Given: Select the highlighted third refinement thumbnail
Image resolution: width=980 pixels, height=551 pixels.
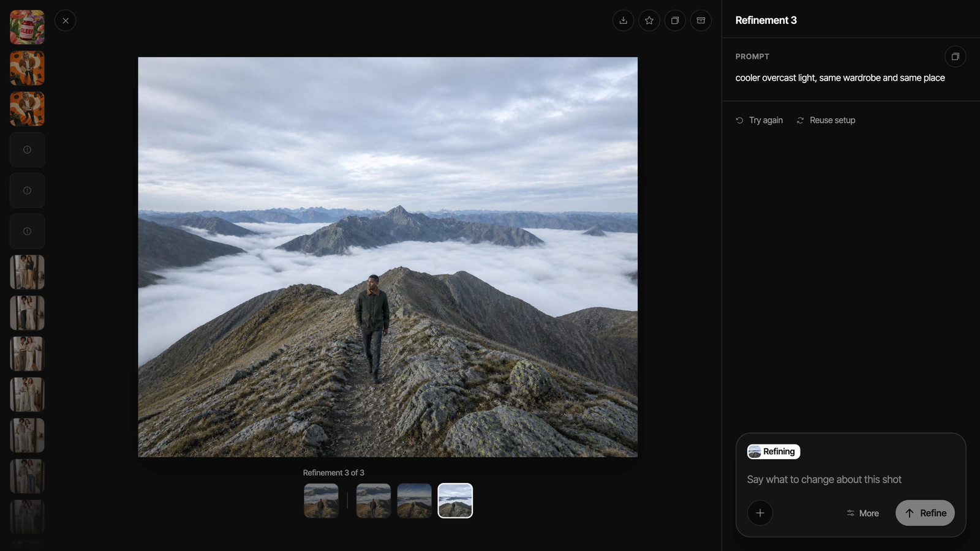Looking at the screenshot, I should [455, 501].
